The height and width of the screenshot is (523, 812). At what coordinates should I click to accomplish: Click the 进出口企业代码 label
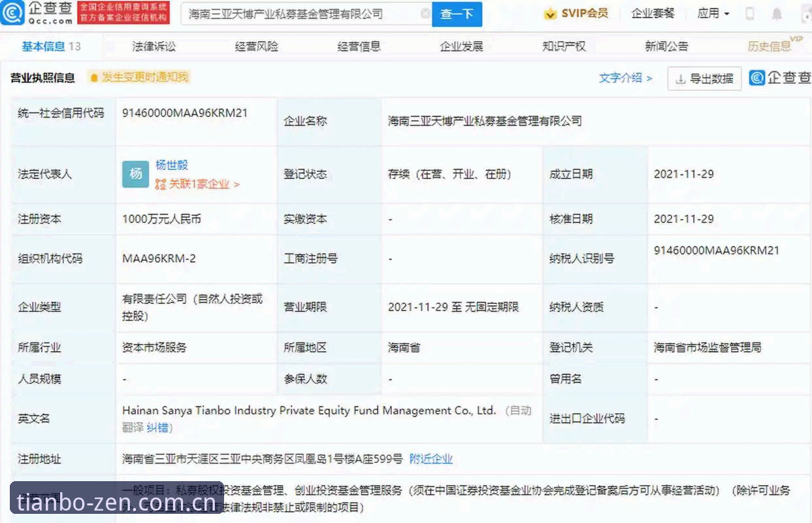(x=587, y=418)
